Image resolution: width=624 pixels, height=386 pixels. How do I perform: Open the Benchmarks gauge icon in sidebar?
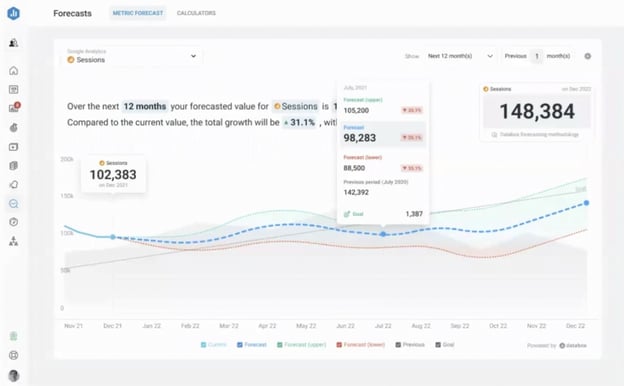(x=14, y=222)
